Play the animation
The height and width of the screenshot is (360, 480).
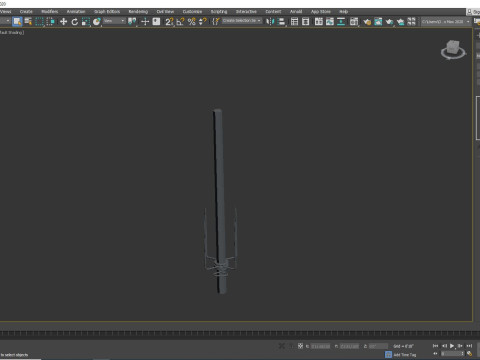point(452,346)
